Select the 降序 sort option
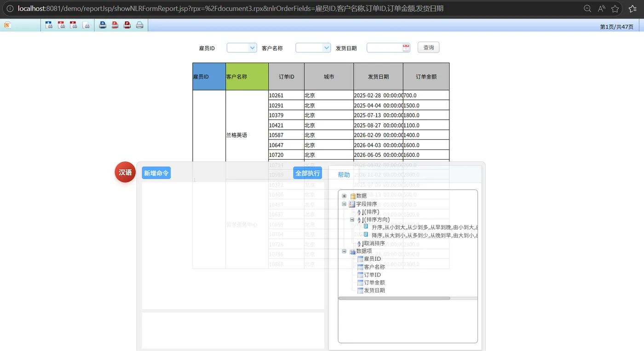Image resolution: width=644 pixels, height=351 pixels. (424, 236)
